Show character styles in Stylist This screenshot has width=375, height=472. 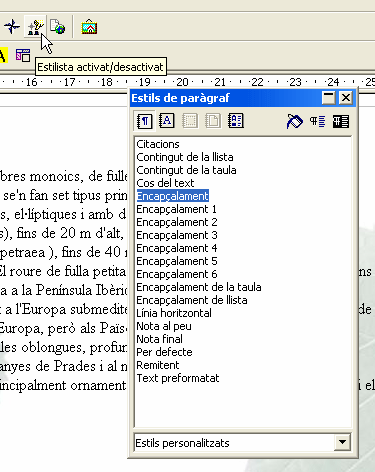click(x=167, y=121)
